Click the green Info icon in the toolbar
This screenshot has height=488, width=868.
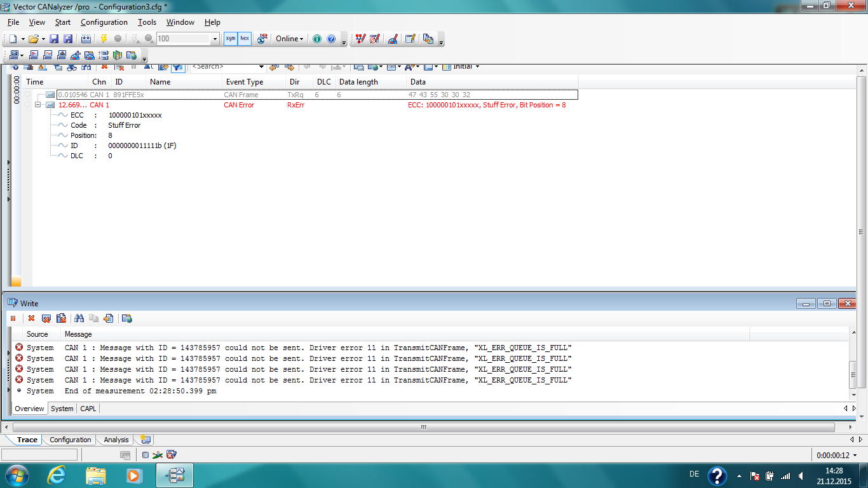317,39
